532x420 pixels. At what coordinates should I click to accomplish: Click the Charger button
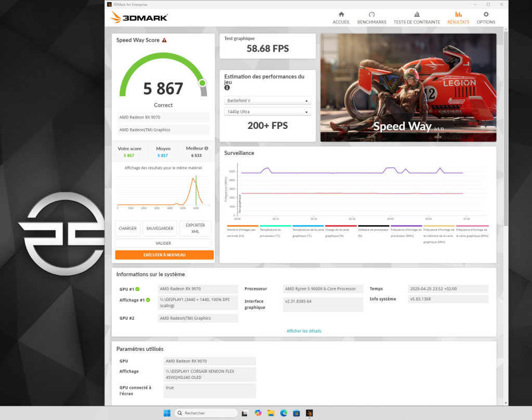(127, 228)
